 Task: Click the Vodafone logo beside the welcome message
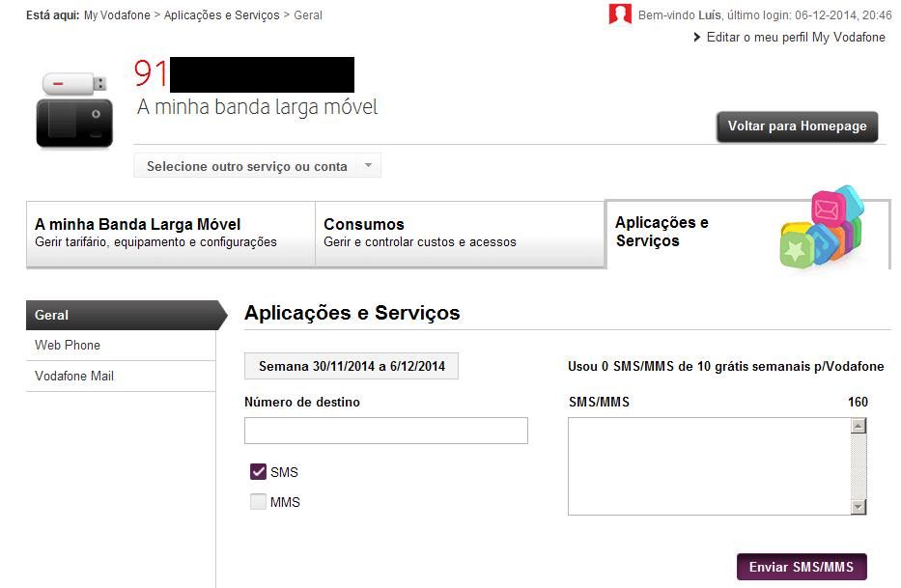[x=619, y=14]
